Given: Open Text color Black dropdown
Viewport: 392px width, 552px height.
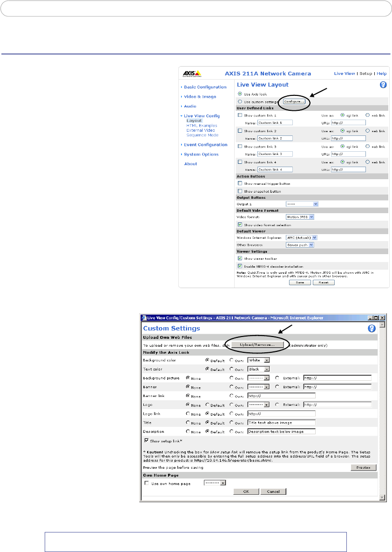Looking at the screenshot, I should [258, 369].
